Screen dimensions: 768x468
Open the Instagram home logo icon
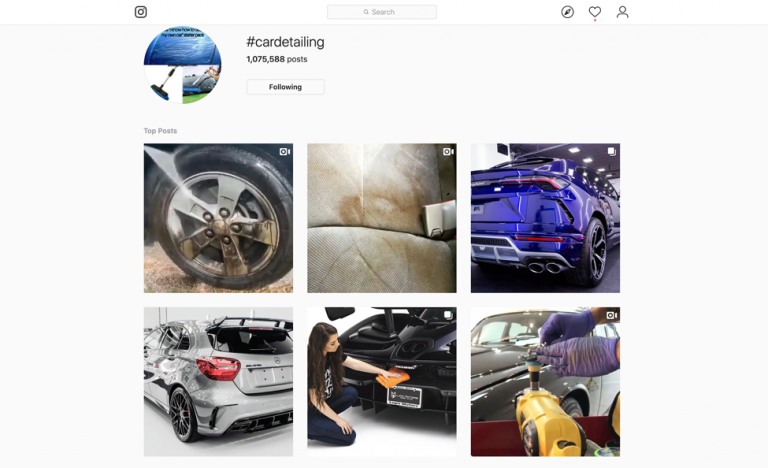point(141,12)
